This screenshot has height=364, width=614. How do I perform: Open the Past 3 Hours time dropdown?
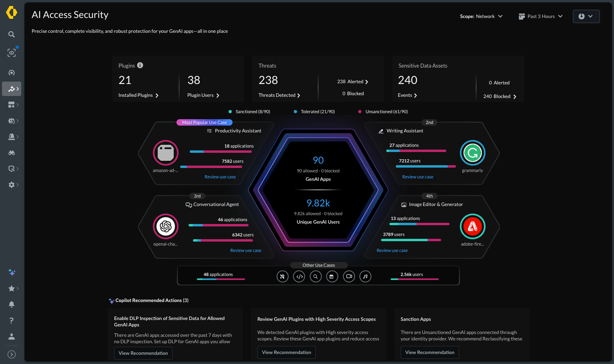(540, 16)
